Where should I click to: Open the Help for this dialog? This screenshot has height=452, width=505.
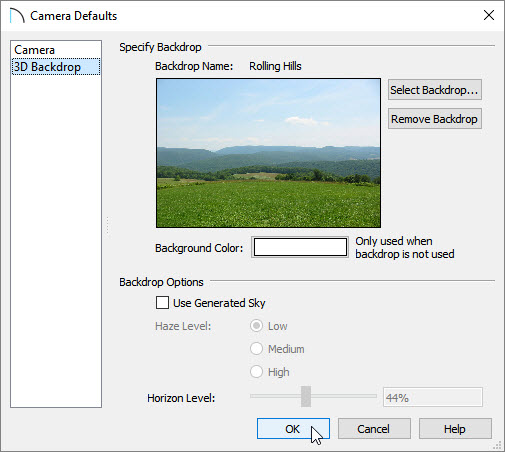(x=455, y=429)
